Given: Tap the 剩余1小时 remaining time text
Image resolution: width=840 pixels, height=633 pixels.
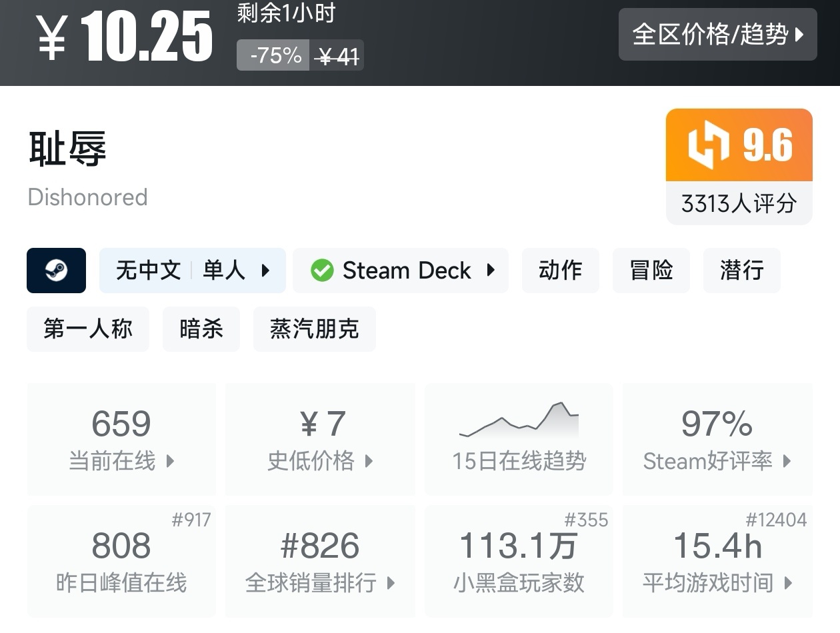Looking at the screenshot, I should [286, 13].
